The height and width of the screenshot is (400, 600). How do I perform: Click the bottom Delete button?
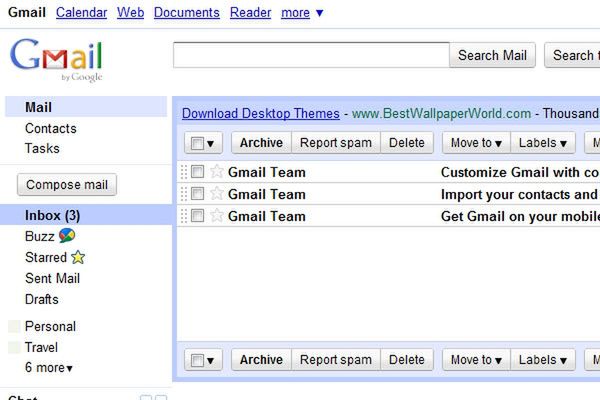pos(407,360)
